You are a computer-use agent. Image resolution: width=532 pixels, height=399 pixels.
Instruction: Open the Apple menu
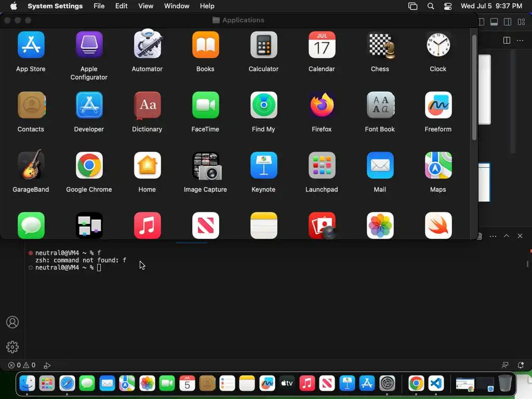click(13, 6)
